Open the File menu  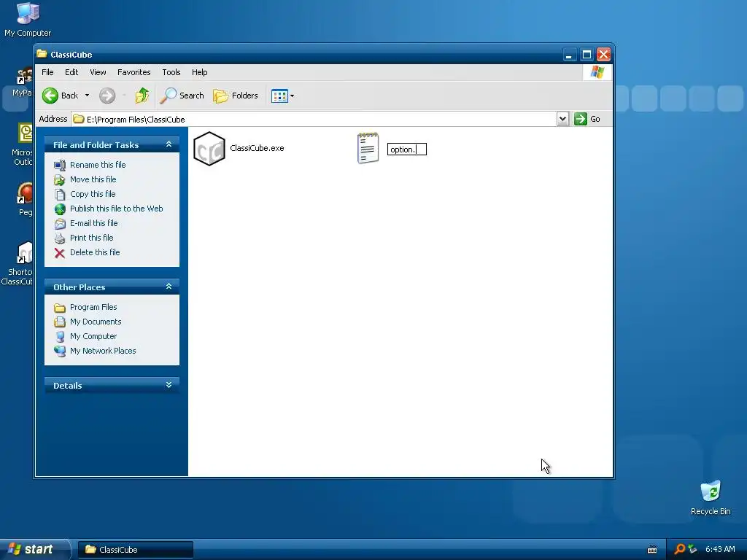pyautogui.click(x=47, y=72)
